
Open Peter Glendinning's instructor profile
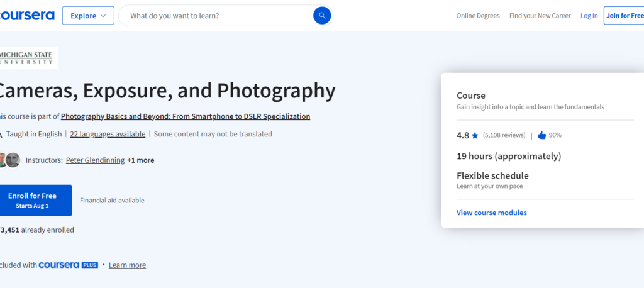tap(96, 160)
